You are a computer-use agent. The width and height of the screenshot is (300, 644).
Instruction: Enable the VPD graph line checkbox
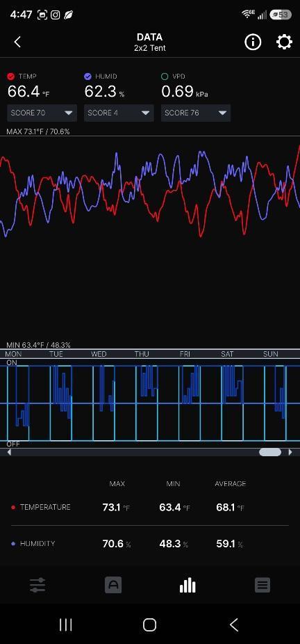(x=165, y=77)
